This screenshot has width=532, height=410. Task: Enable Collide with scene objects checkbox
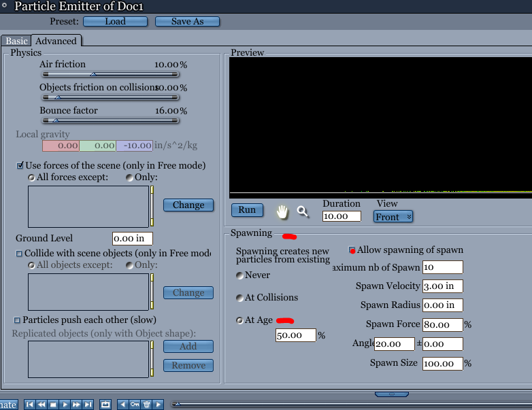pos(19,254)
